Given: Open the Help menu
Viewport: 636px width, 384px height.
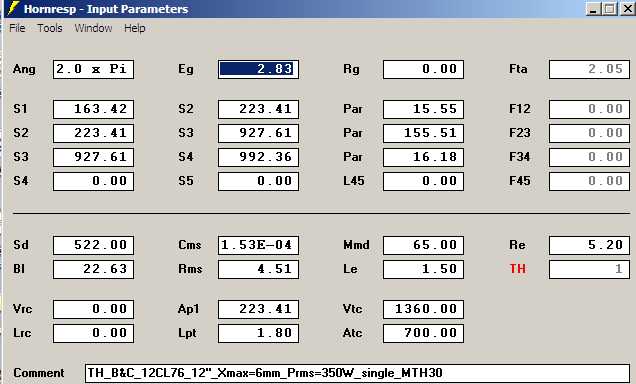Looking at the screenshot, I should pos(135,28).
